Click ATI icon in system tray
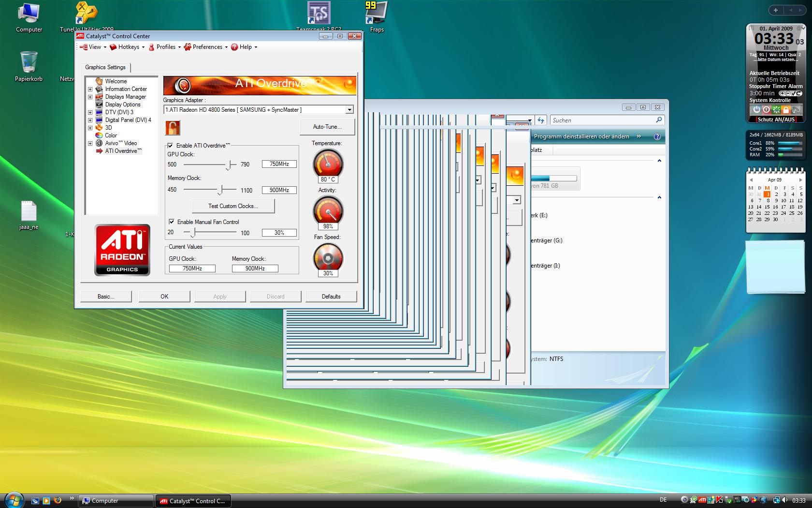 click(702, 500)
